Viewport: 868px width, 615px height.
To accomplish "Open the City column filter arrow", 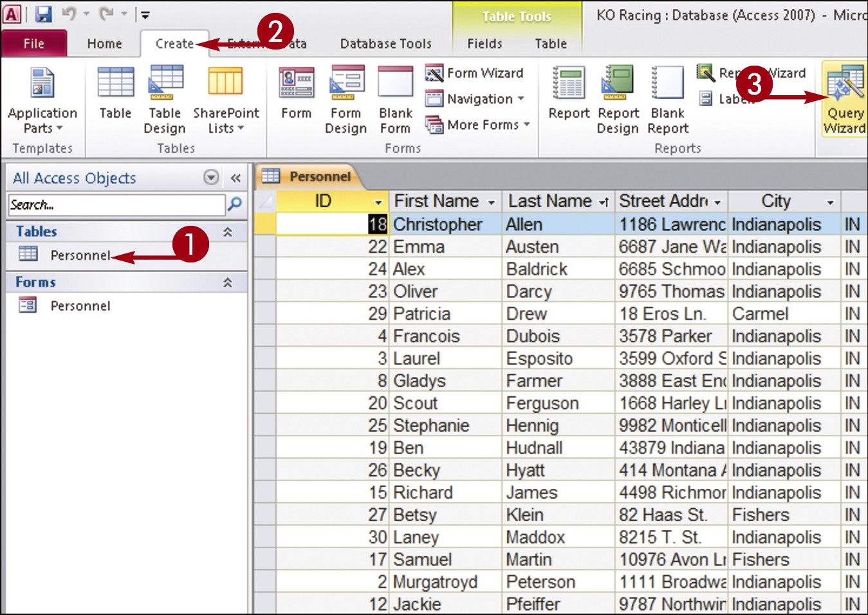I will pos(830,202).
